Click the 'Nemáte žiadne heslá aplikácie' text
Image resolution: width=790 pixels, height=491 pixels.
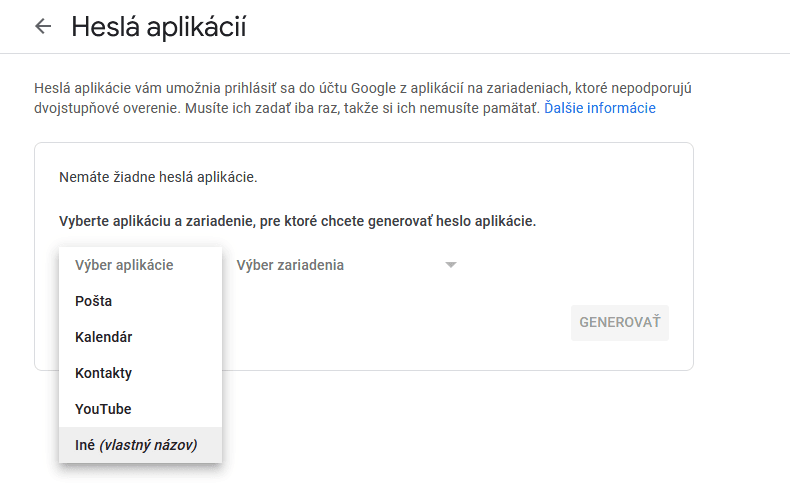pos(158,178)
